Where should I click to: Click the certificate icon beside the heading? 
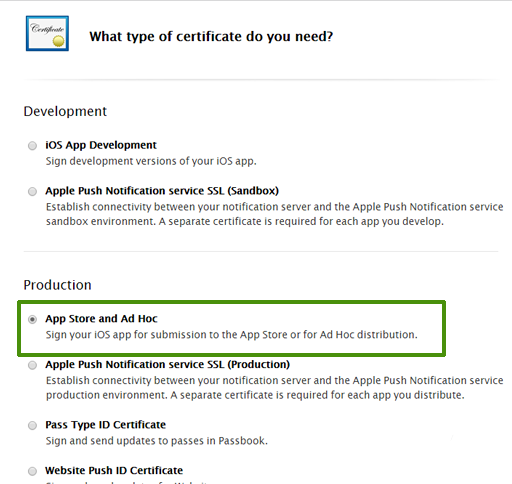click(x=47, y=33)
